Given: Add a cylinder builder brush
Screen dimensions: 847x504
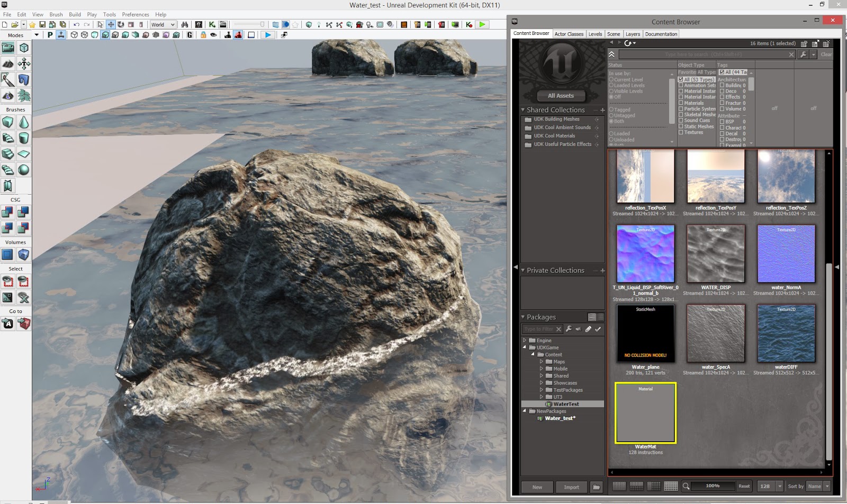Looking at the screenshot, I should (x=24, y=138).
